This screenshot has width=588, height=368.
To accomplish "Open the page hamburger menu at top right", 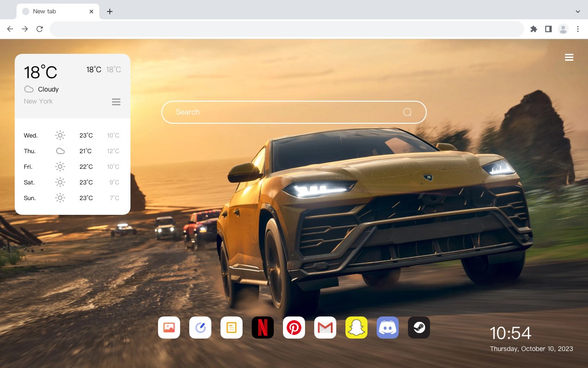I will [569, 57].
